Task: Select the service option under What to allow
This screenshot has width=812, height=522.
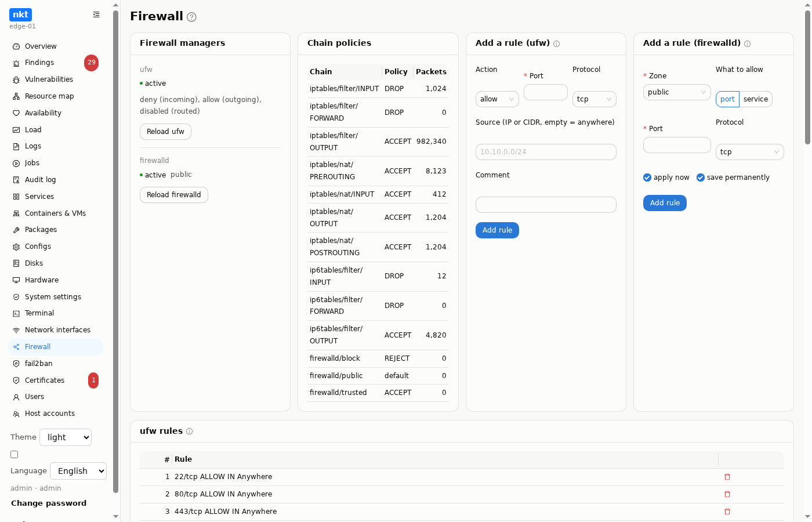Action: click(756, 99)
